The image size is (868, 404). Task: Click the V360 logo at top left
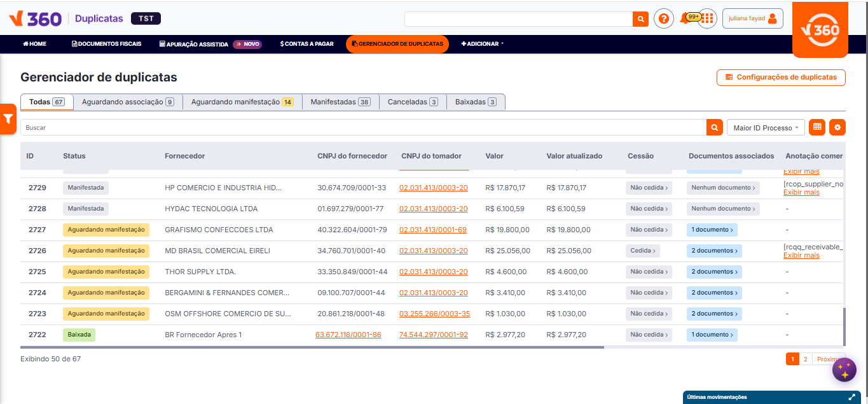tap(36, 18)
